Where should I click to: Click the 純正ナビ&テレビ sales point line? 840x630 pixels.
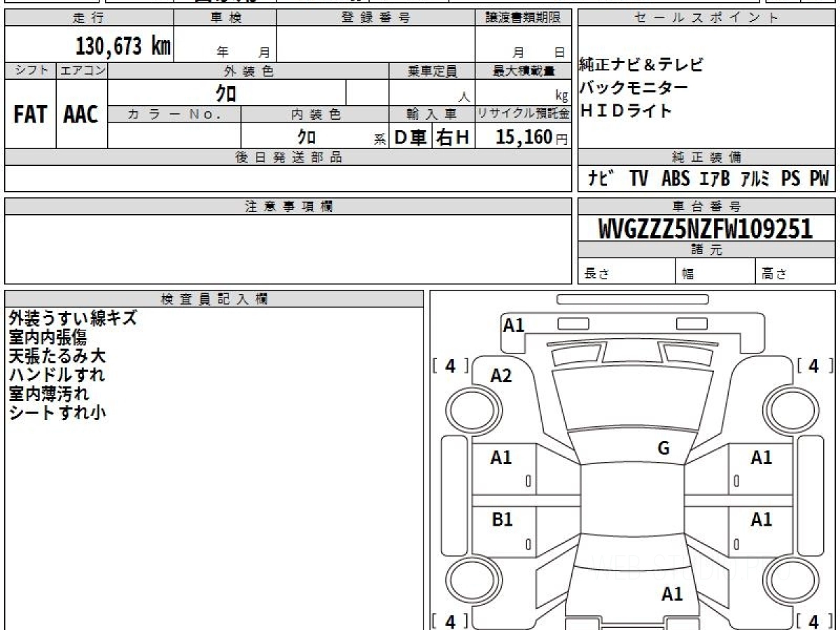click(641, 65)
